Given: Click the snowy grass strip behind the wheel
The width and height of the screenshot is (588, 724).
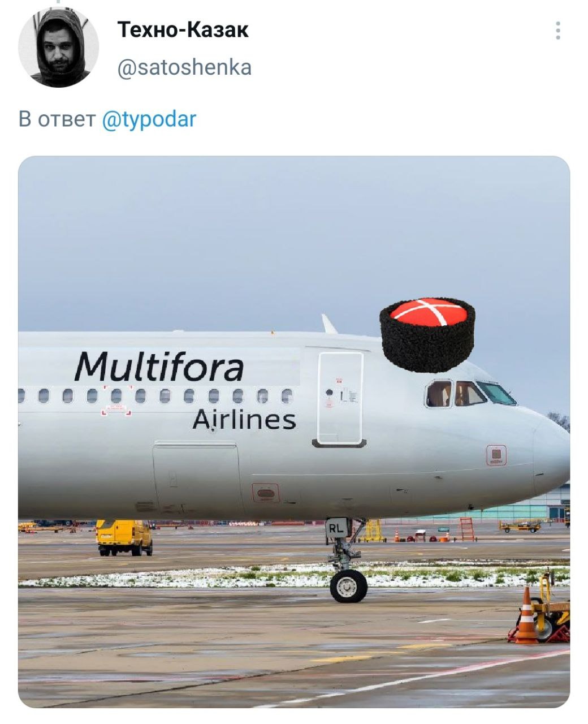Looking at the screenshot, I should click(294, 575).
